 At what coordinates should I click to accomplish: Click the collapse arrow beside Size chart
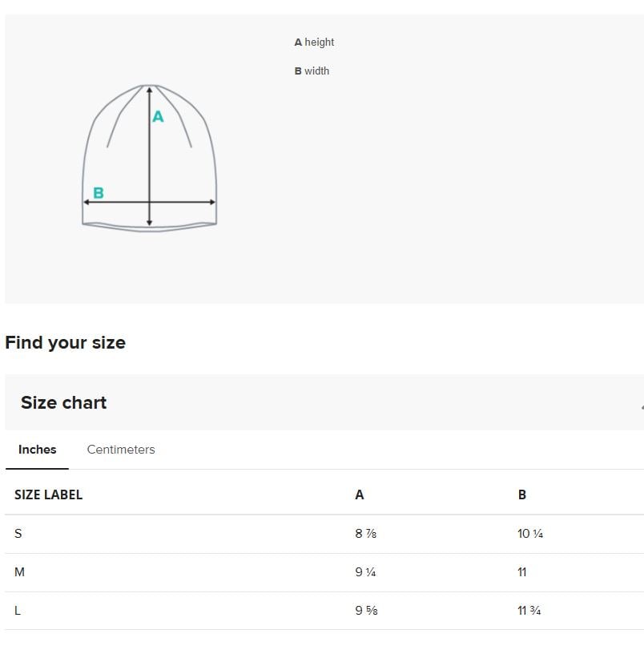pyautogui.click(x=642, y=406)
